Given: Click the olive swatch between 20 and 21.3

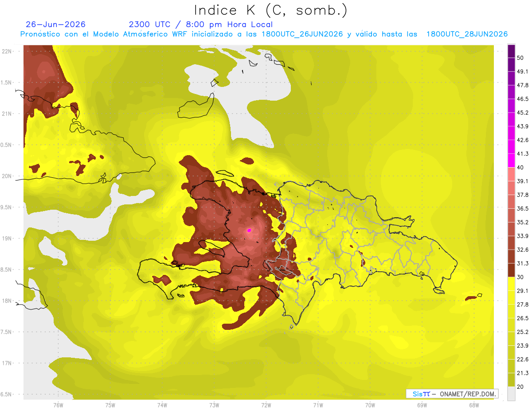Looking at the screenshot, I should (511, 380).
